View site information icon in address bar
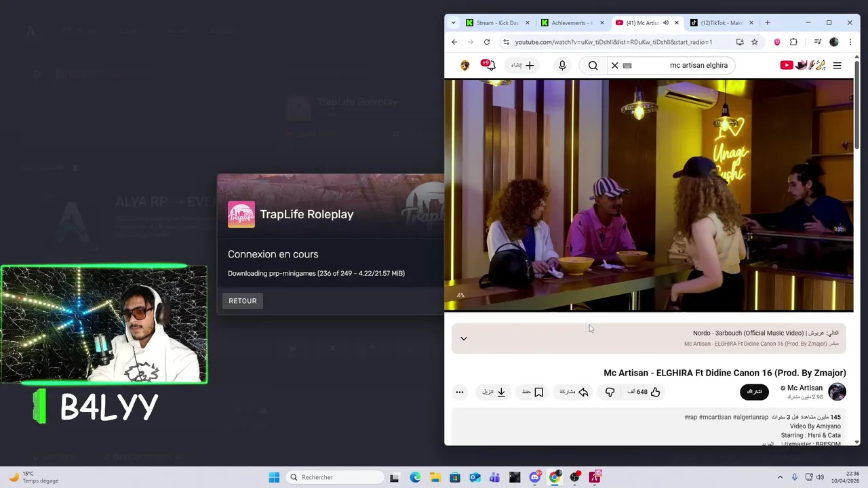Viewport: 868px width, 488px height. tap(506, 42)
